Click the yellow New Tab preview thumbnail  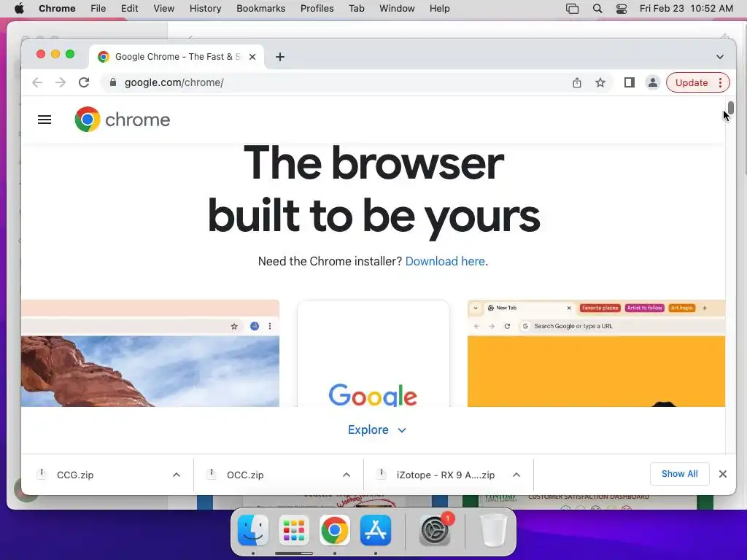(596, 354)
